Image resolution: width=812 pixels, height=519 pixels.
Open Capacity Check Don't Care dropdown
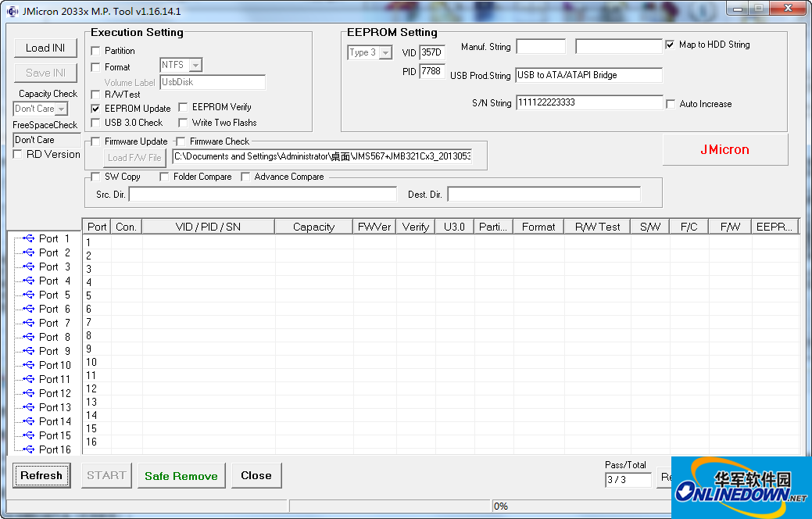click(x=61, y=109)
